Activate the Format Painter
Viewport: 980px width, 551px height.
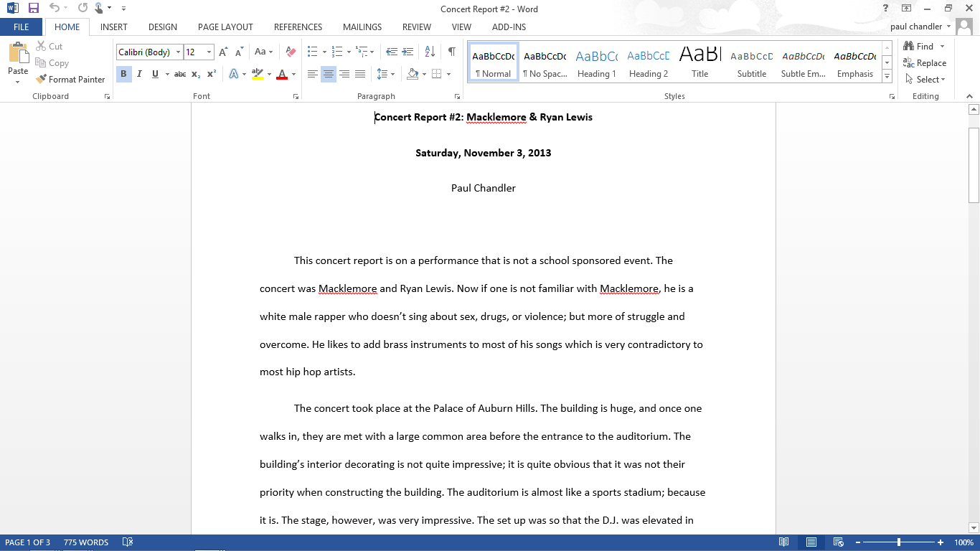70,80
